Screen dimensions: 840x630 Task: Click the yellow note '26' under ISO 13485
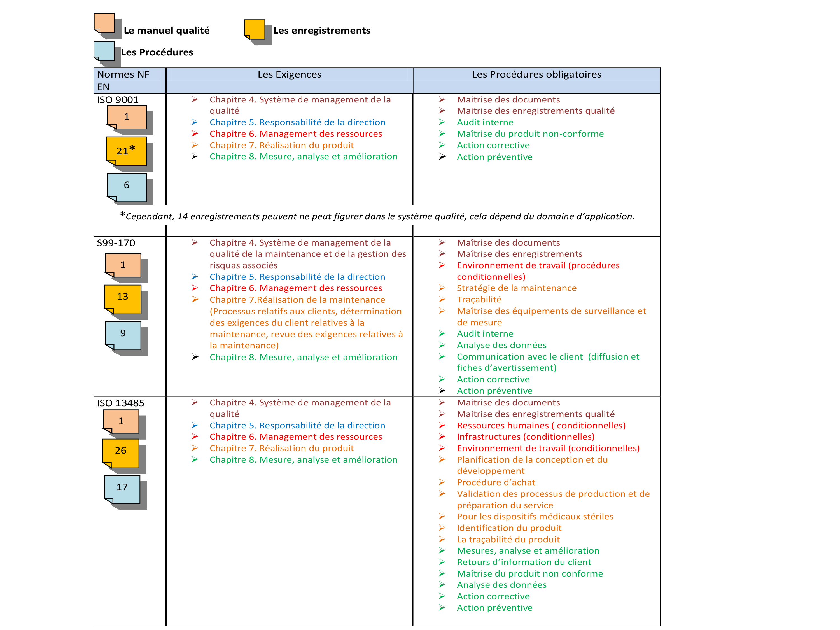121,454
